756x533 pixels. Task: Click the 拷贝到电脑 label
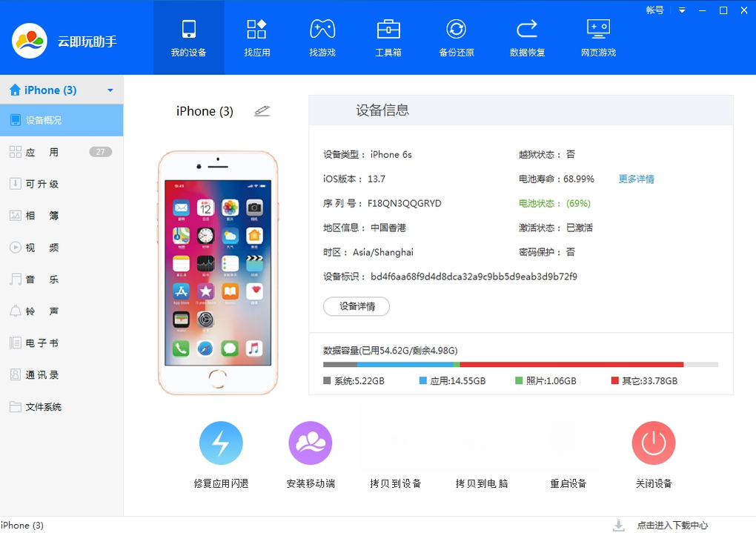482,483
